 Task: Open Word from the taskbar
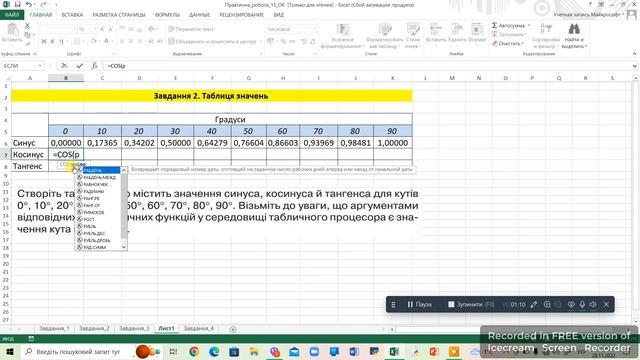pyautogui.click(x=354, y=351)
